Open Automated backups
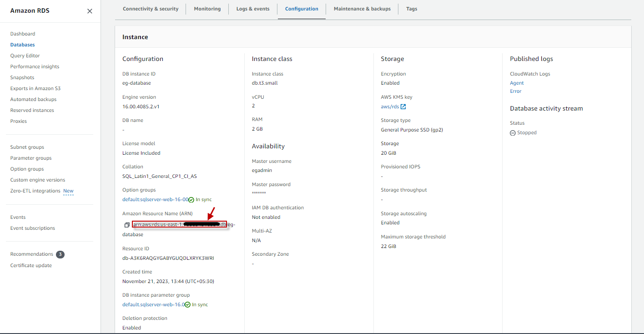The image size is (644, 334). 34,99
